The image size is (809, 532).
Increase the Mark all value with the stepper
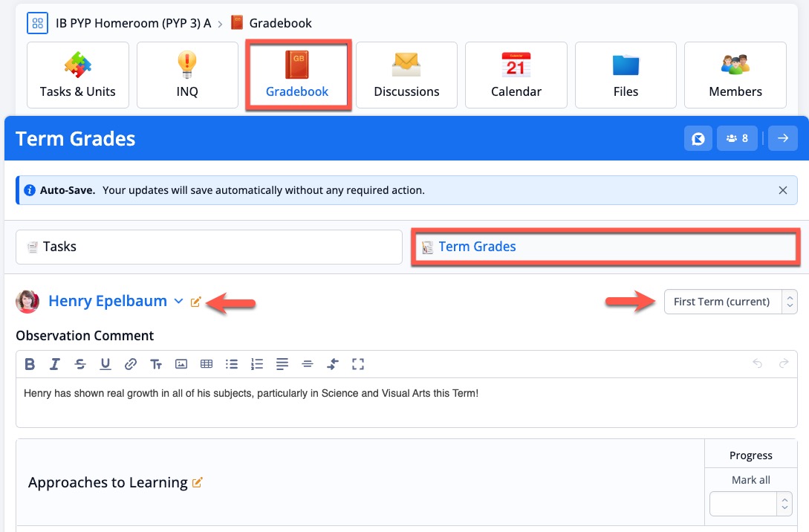tap(784, 499)
